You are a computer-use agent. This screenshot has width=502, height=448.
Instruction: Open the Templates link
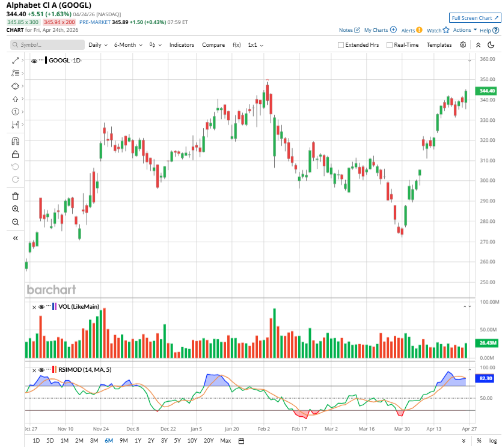click(439, 45)
